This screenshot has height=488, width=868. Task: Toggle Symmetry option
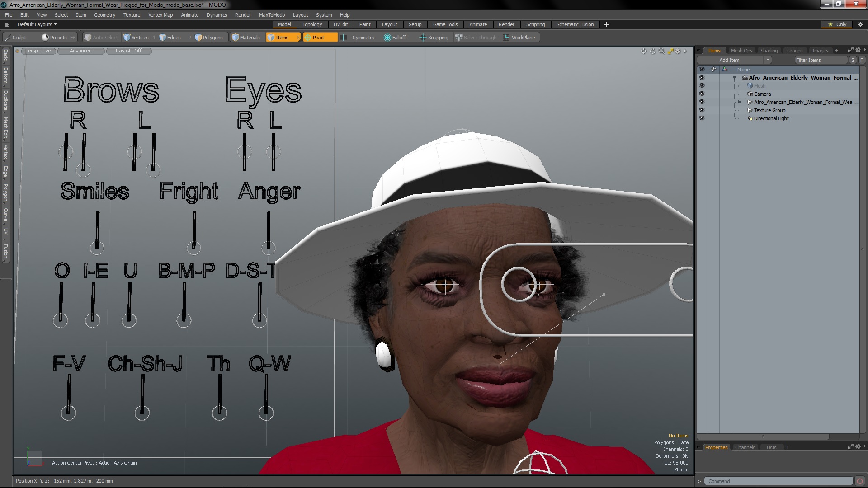pos(359,38)
